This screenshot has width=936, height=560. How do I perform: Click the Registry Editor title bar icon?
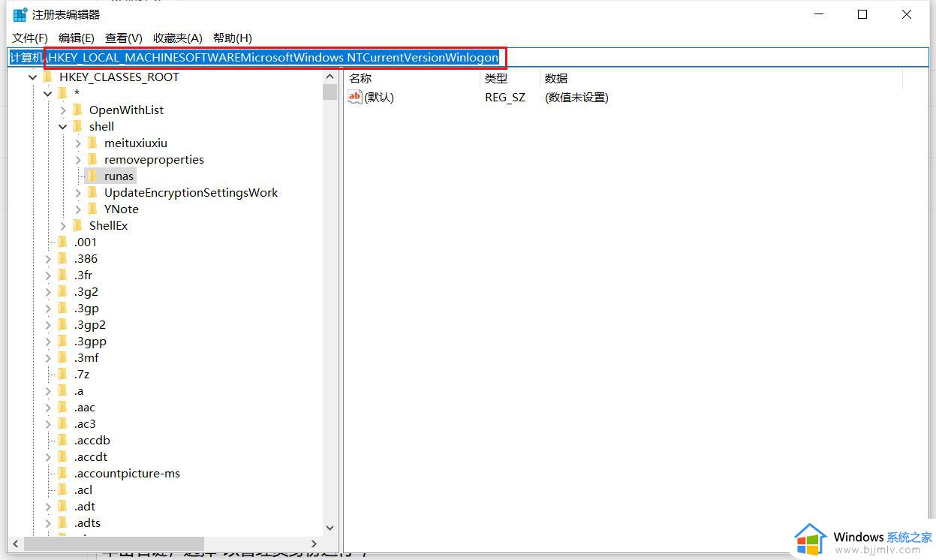click(x=20, y=14)
